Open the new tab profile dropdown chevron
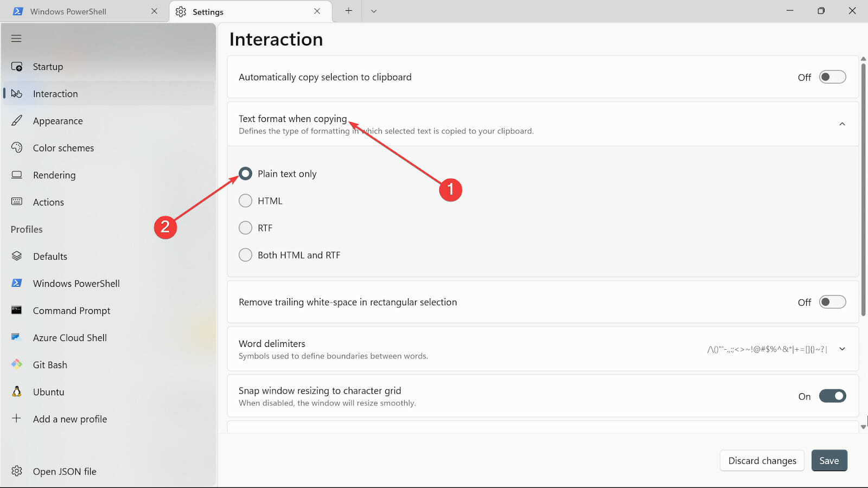This screenshot has width=868, height=488. point(374,11)
